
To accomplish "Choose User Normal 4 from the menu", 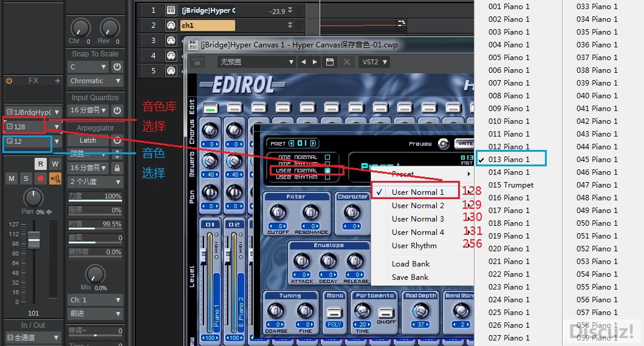I will point(418,232).
